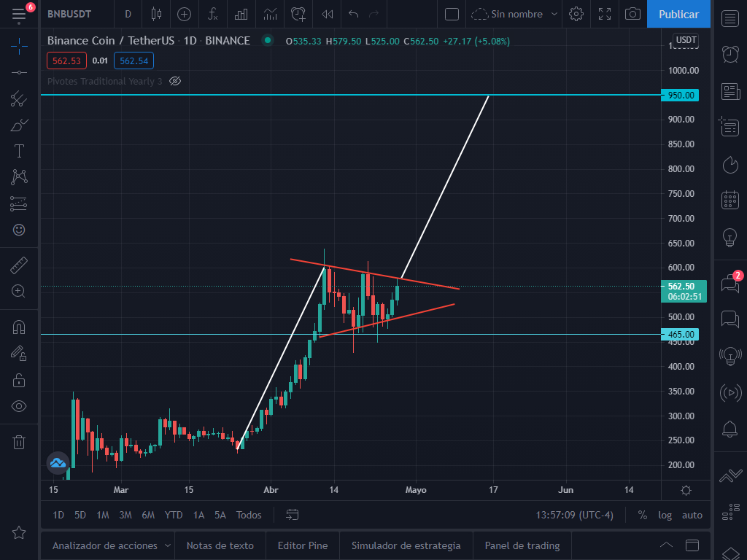Open the pitchfork and Gann tools
This screenshot has width=747, height=560.
[19, 98]
